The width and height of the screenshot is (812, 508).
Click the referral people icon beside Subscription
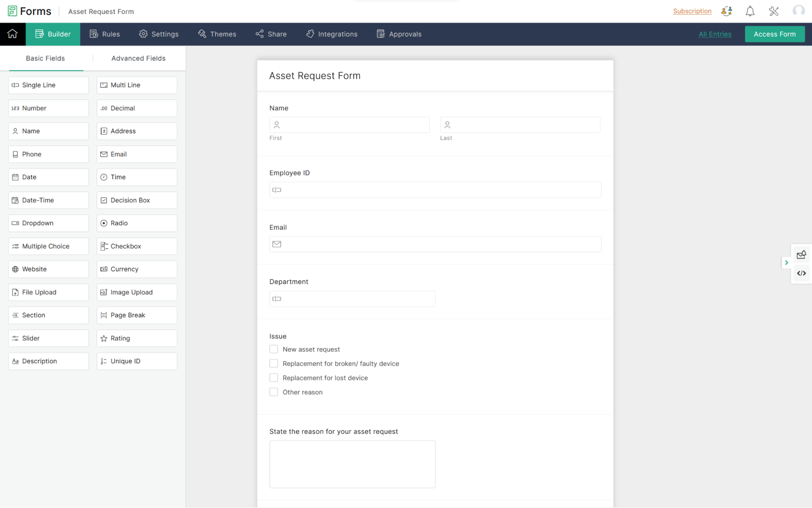point(726,11)
